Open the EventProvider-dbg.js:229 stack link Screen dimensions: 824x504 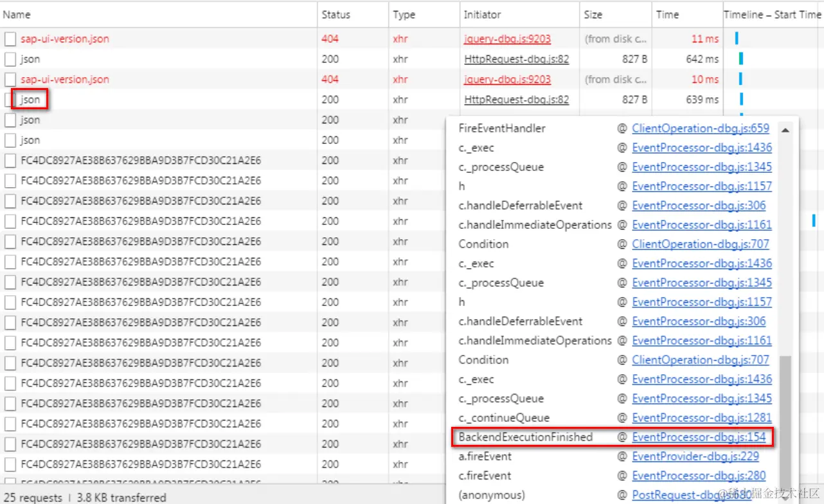point(695,456)
